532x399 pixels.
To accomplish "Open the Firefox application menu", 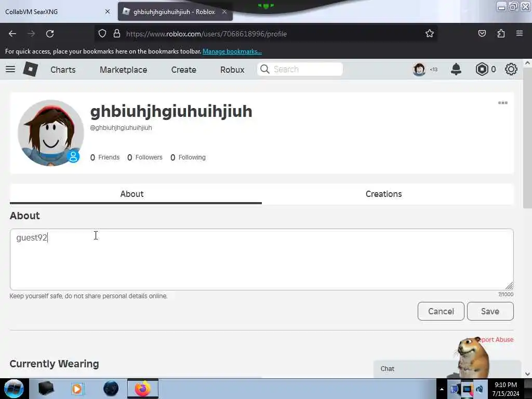I will tap(520, 33).
